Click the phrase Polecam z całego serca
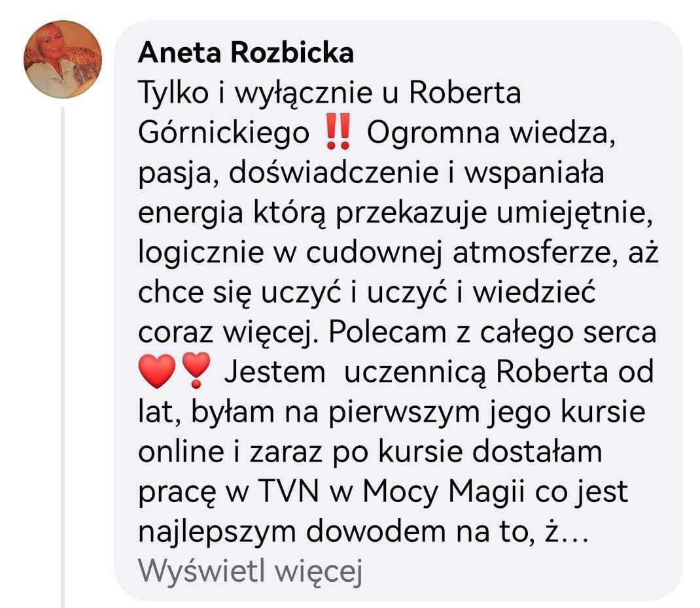 [493, 333]
